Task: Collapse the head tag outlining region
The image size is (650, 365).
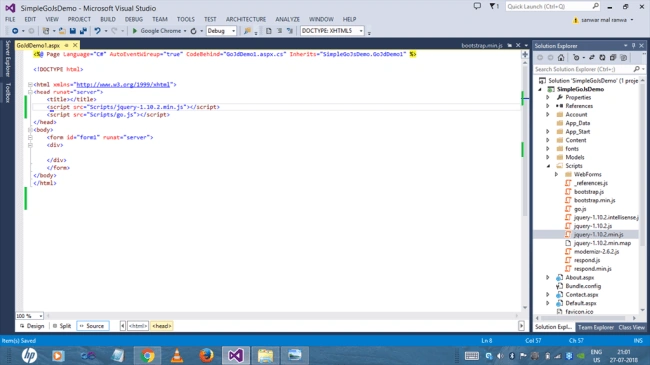Action: tap(30, 92)
